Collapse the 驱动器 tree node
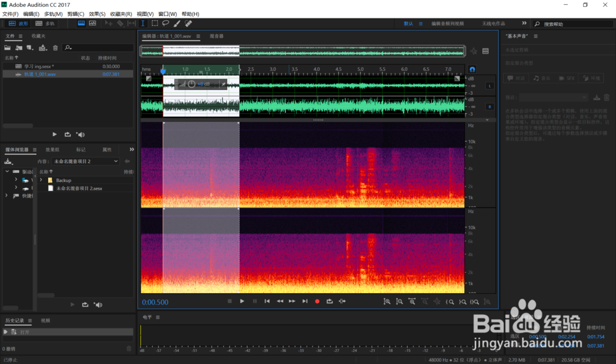Viewport: 616px width, 364px height. pos(7,171)
